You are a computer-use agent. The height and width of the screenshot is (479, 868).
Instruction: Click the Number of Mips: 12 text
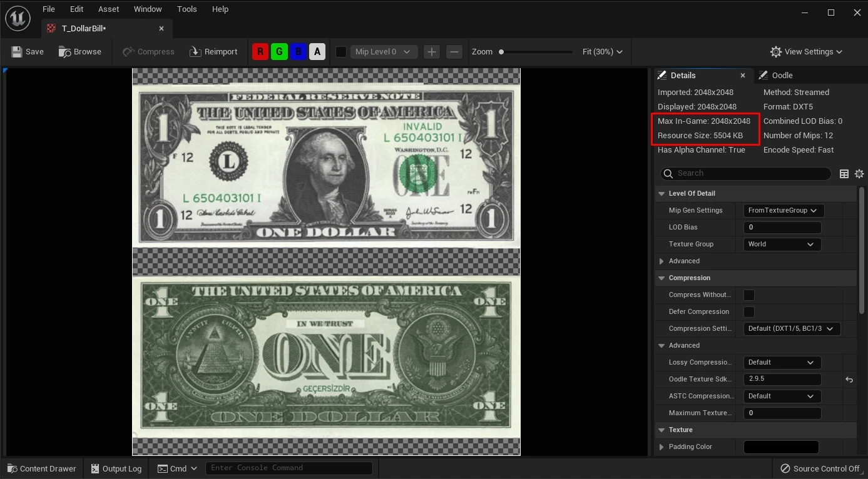[x=798, y=136]
